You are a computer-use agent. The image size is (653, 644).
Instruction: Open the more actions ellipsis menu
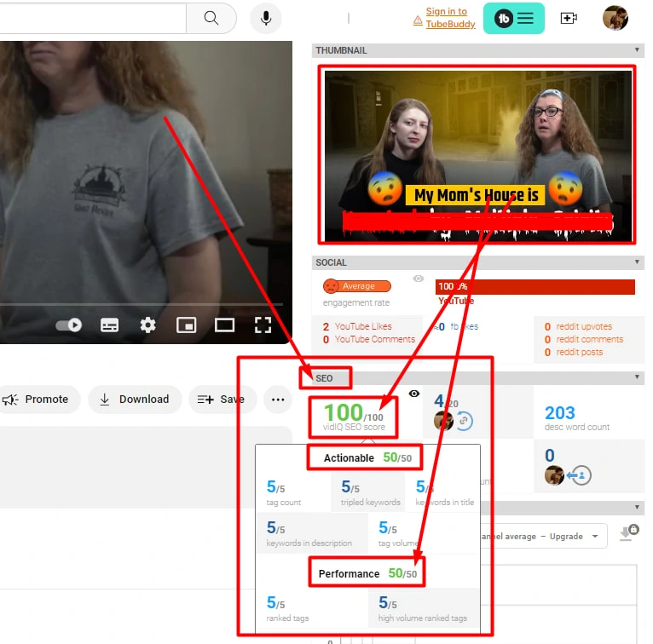[278, 399]
